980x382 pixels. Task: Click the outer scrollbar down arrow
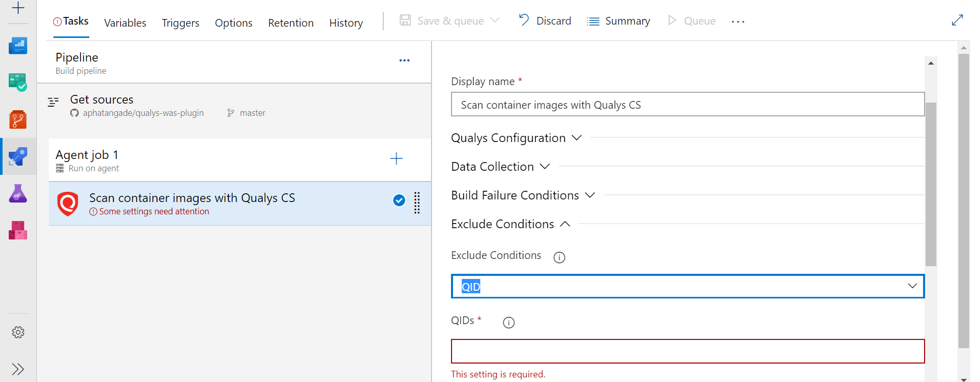[964, 379]
